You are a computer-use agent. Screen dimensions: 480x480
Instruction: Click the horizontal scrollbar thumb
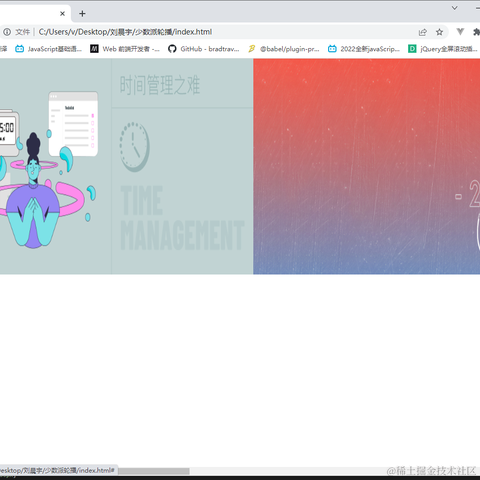tap(154, 471)
